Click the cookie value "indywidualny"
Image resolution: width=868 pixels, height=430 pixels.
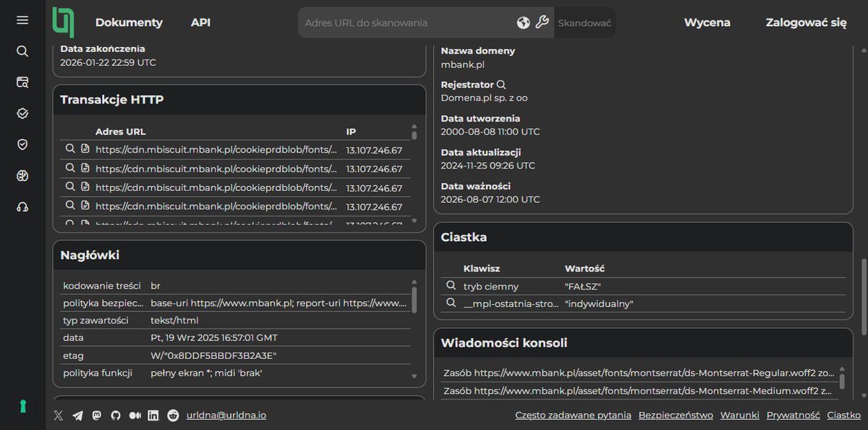[599, 303]
